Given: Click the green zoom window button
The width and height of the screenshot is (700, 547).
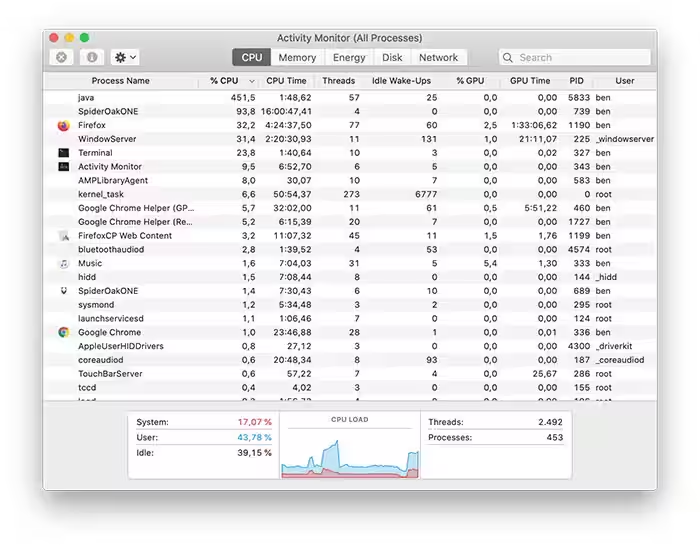Looking at the screenshot, I should click(x=84, y=38).
